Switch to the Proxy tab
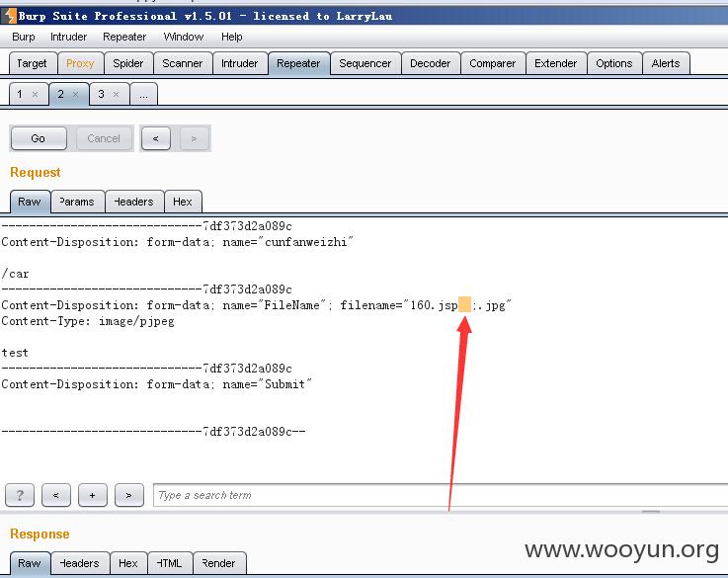The width and height of the screenshot is (728, 578). [x=80, y=63]
